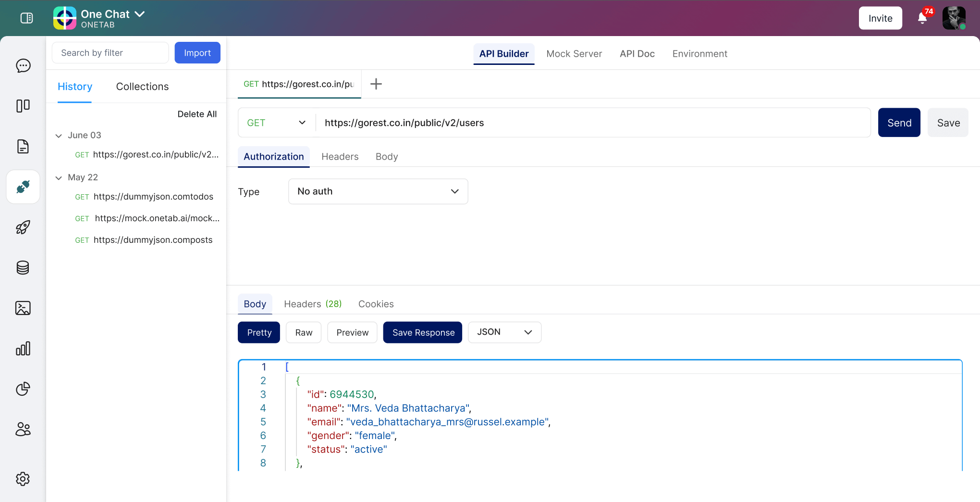Focus the request URL input field
Image resolution: width=980 pixels, height=502 pixels.
593,123
